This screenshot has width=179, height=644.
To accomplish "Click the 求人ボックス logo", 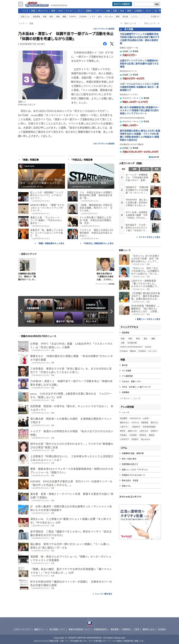I will coord(154,157).
